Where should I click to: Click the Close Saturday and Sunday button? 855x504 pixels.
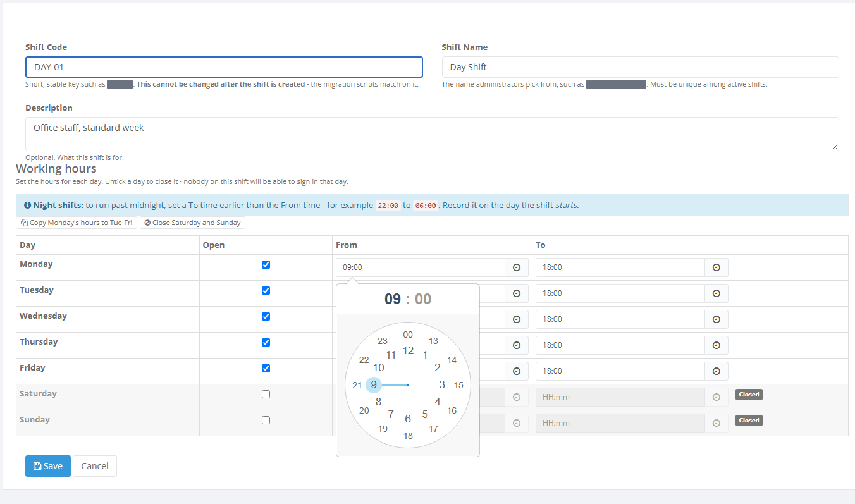(x=192, y=223)
